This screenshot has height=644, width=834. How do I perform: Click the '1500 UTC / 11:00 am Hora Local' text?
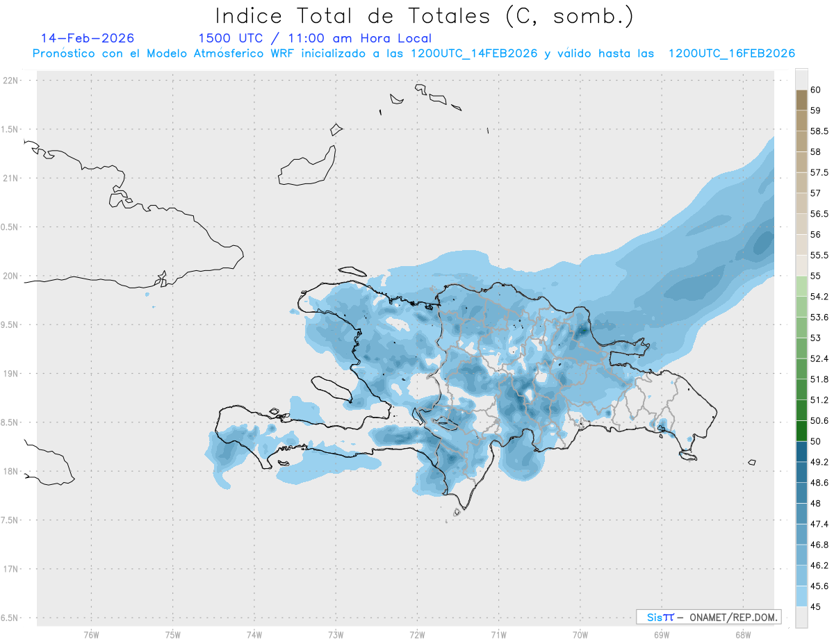pyautogui.click(x=315, y=38)
